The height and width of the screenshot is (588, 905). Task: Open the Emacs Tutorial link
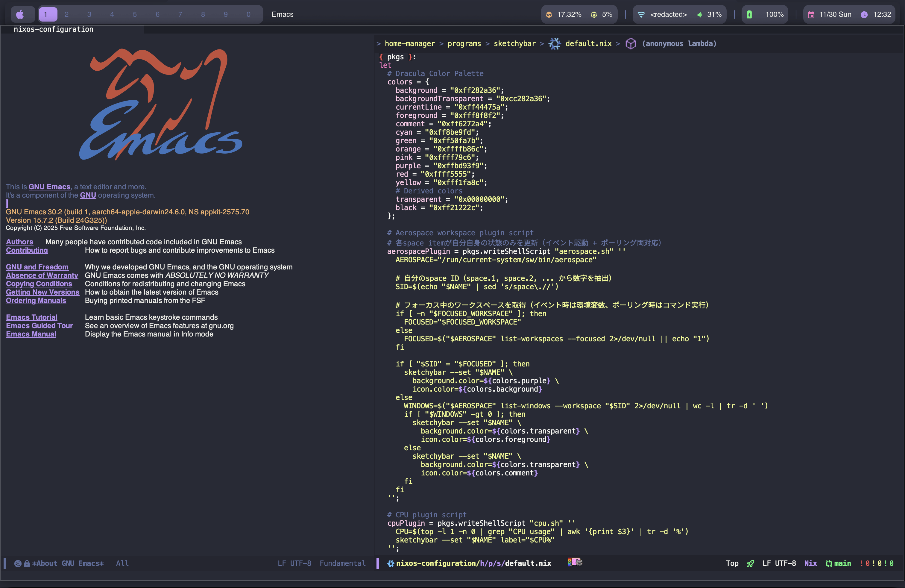tap(31, 317)
